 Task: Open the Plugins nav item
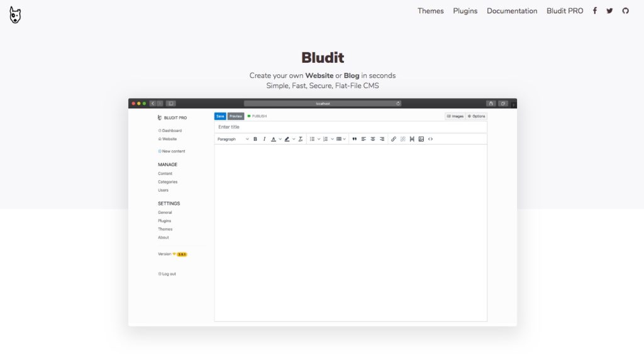(465, 11)
